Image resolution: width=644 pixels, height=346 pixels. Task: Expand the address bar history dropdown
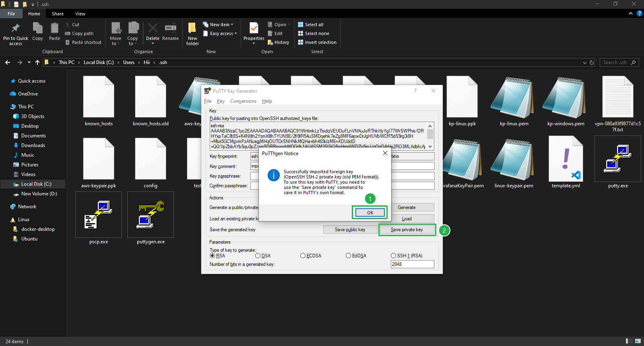click(x=584, y=62)
